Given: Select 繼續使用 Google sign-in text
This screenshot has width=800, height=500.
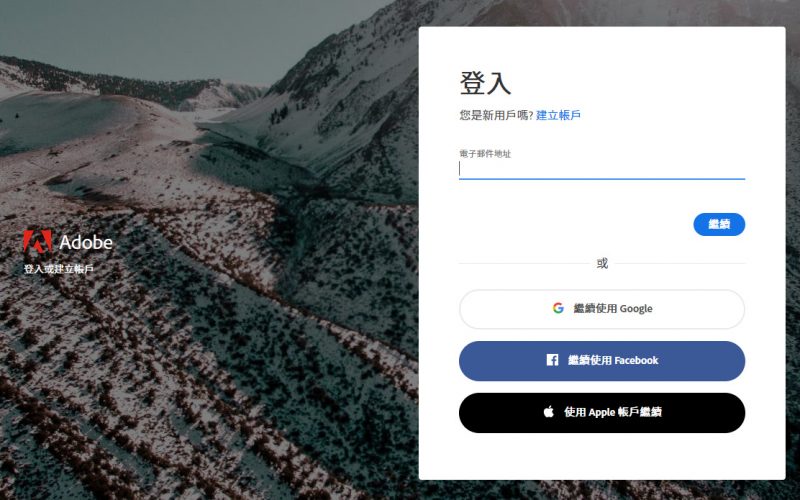Looking at the screenshot, I should click(x=613, y=309).
